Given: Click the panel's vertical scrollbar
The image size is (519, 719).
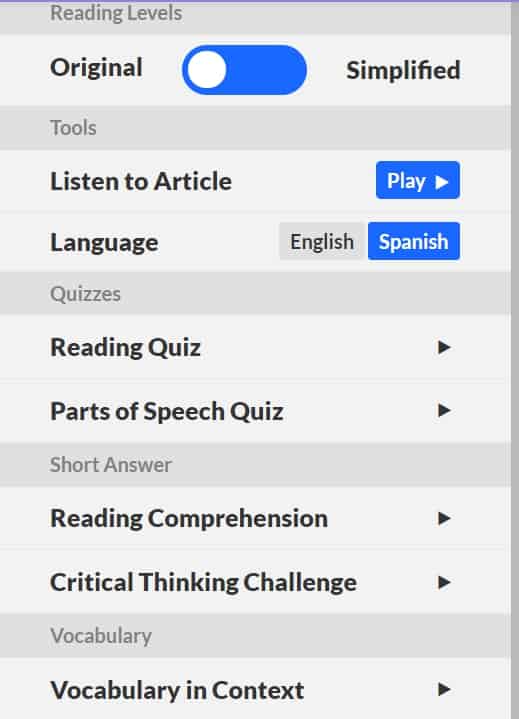Looking at the screenshot, I should pos(515,360).
